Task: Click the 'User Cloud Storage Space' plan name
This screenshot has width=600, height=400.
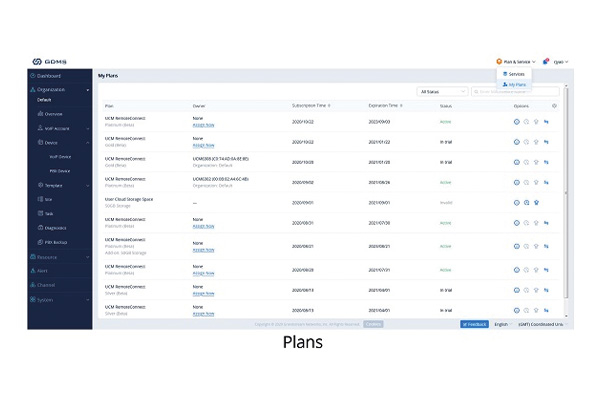Action: (129, 199)
